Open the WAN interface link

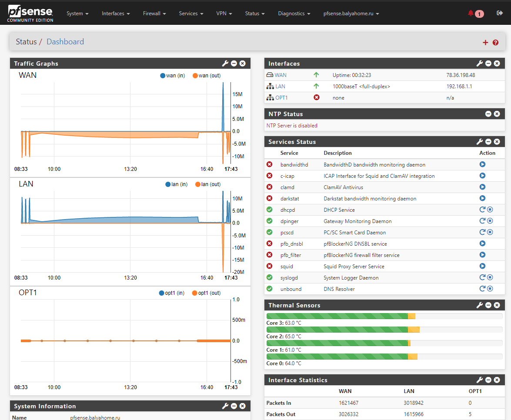281,75
